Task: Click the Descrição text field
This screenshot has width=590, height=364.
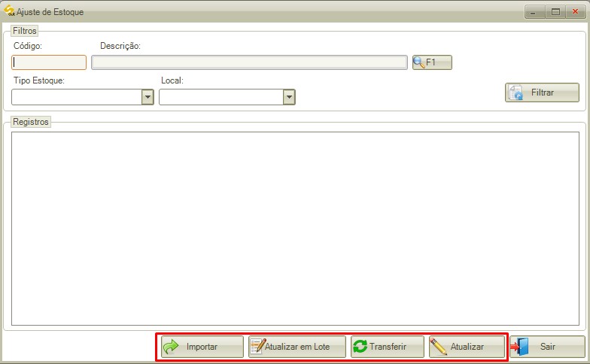Action: [249, 62]
